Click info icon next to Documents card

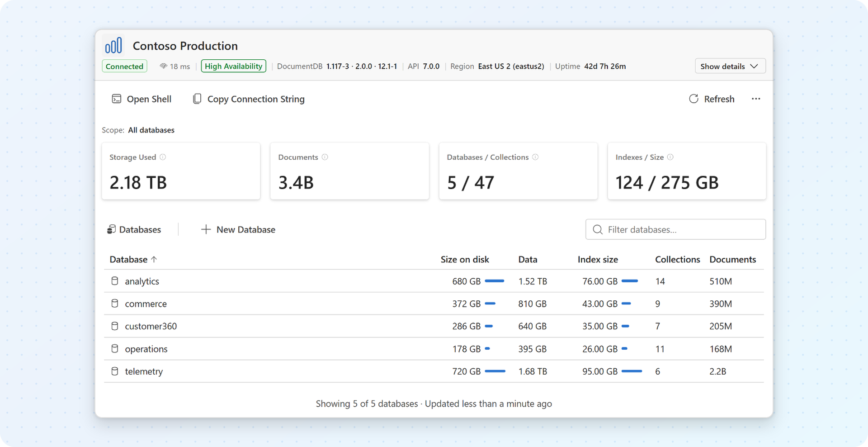point(325,157)
